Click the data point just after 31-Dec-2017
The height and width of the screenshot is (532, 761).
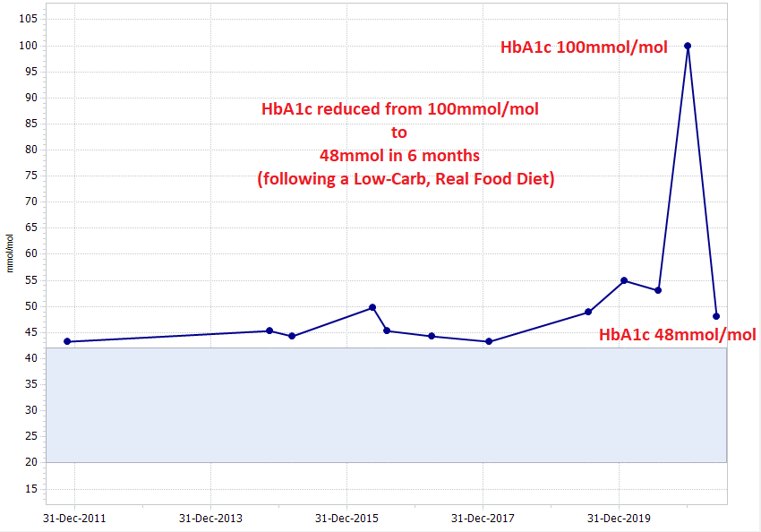tap(489, 341)
